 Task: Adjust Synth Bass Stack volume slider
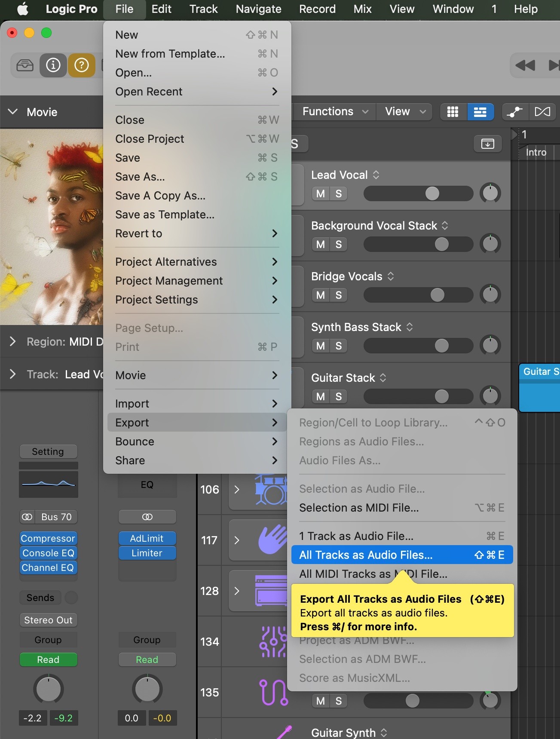click(x=418, y=346)
